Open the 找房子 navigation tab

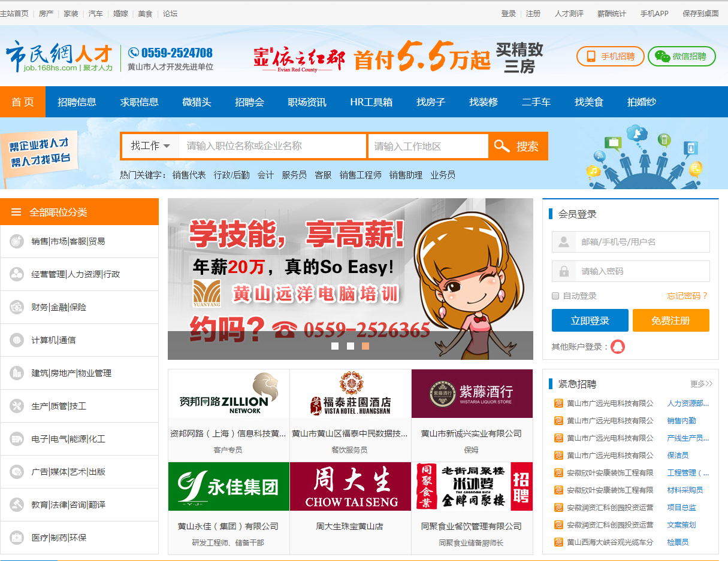point(431,102)
